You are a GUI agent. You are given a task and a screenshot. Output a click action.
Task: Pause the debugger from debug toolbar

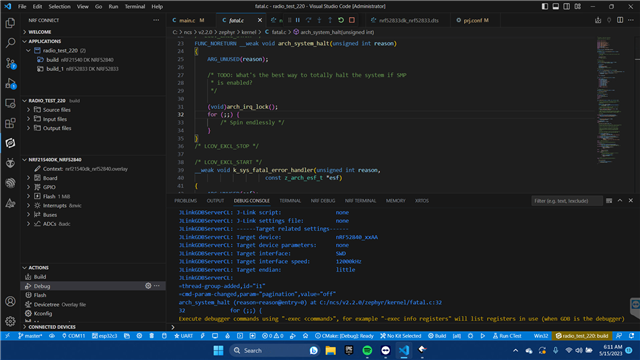pyautogui.click(x=298, y=20)
